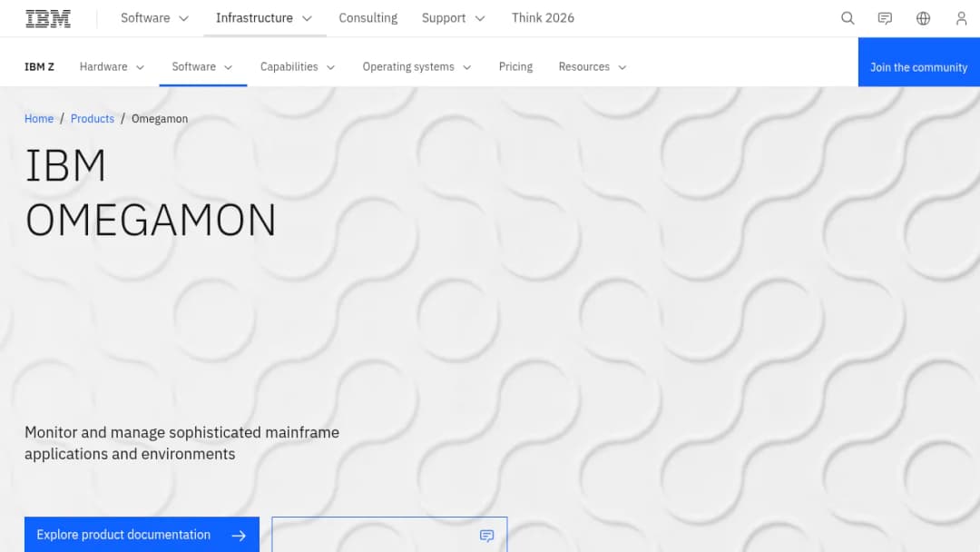The width and height of the screenshot is (980, 552).
Task: Expand the Hardware submenu
Action: (x=112, y=67)
